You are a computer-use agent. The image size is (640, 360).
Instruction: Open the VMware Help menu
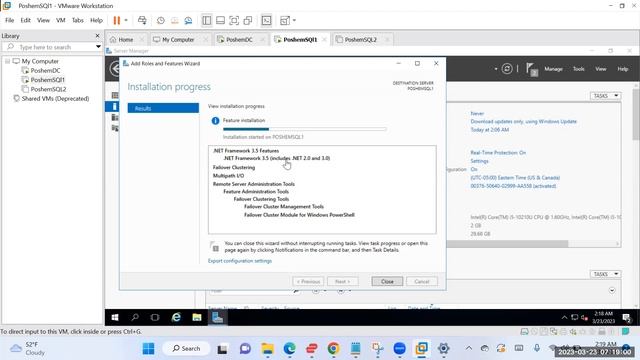coord(96,20)
